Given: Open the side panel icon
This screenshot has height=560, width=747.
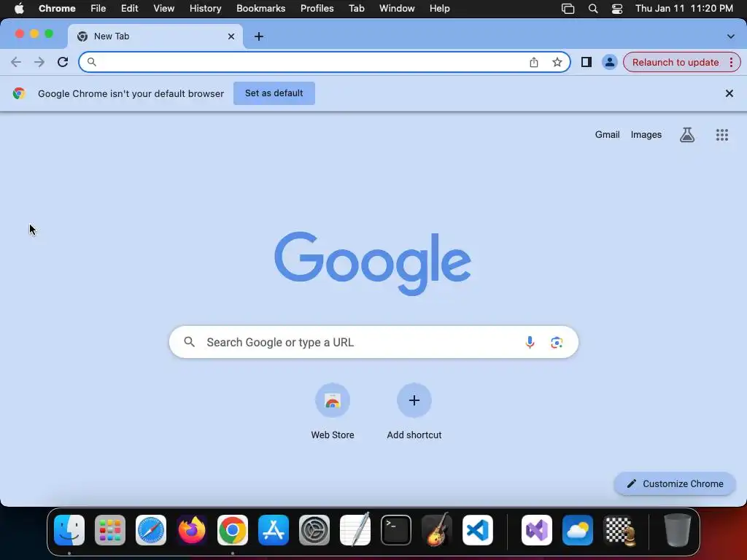Looking at the screenshot, I should [x=586, y=62].
